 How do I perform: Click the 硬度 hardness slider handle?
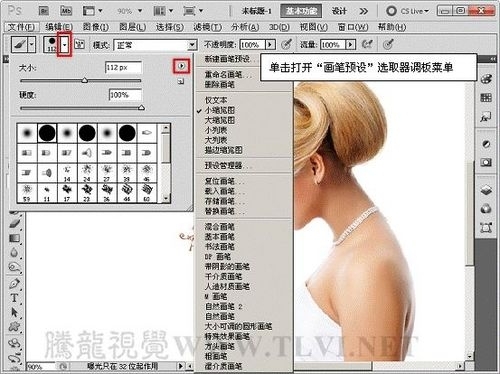[141, 107]
